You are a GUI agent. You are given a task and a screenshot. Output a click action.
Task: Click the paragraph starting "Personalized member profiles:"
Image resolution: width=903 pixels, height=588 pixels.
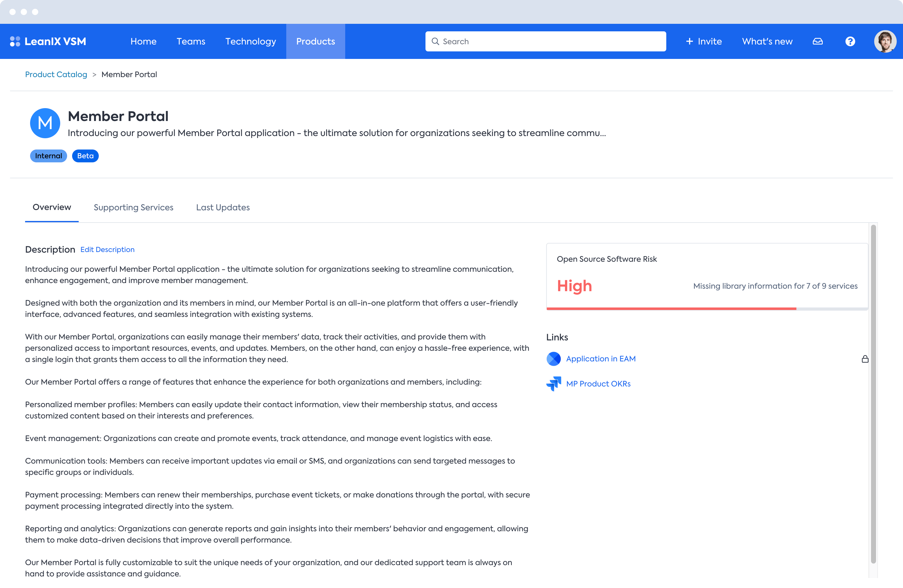[x=261, y=410]
